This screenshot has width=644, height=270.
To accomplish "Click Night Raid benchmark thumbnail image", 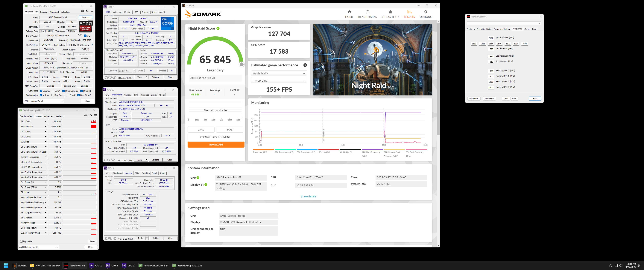I will pyautogui.click(x=373, y=60).
